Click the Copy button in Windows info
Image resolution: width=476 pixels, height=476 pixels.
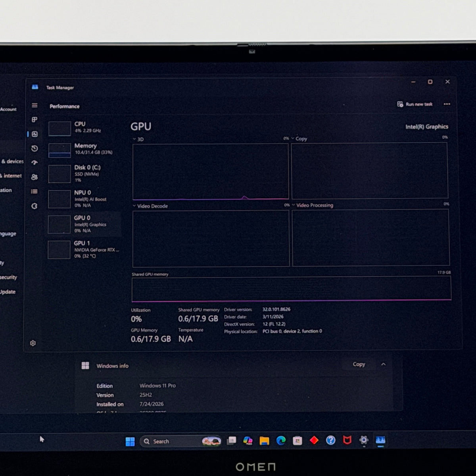coord(359,364)
